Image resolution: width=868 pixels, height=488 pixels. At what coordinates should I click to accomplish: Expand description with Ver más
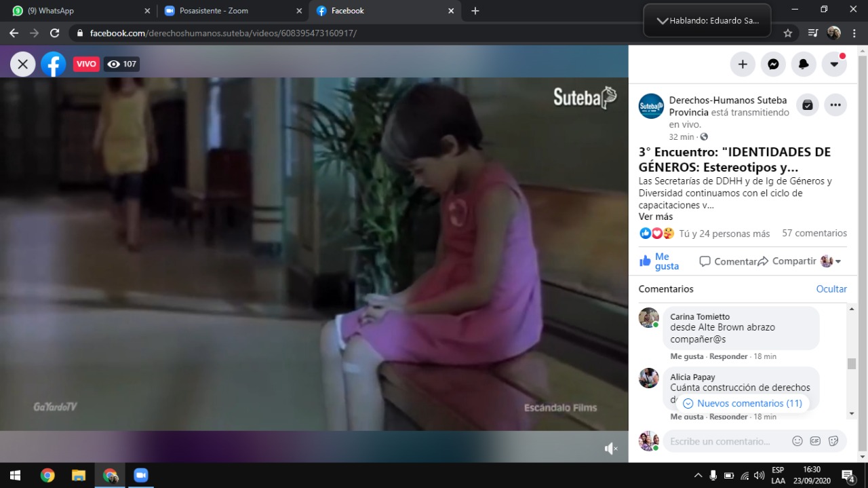tap(656, 217)
